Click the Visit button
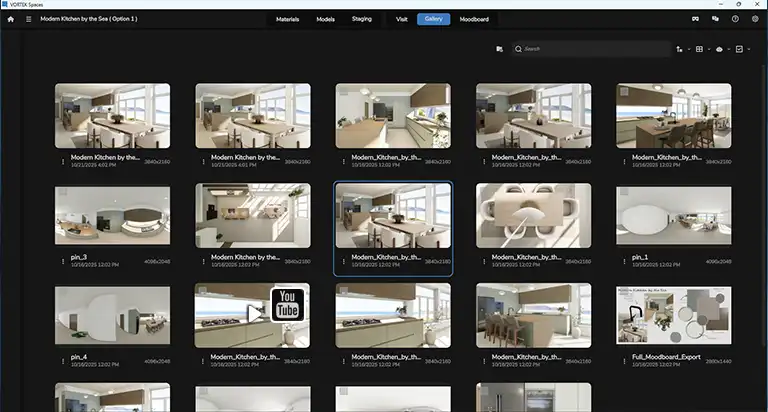The width and height of the screenshot is (768, 412). [402, 19]
